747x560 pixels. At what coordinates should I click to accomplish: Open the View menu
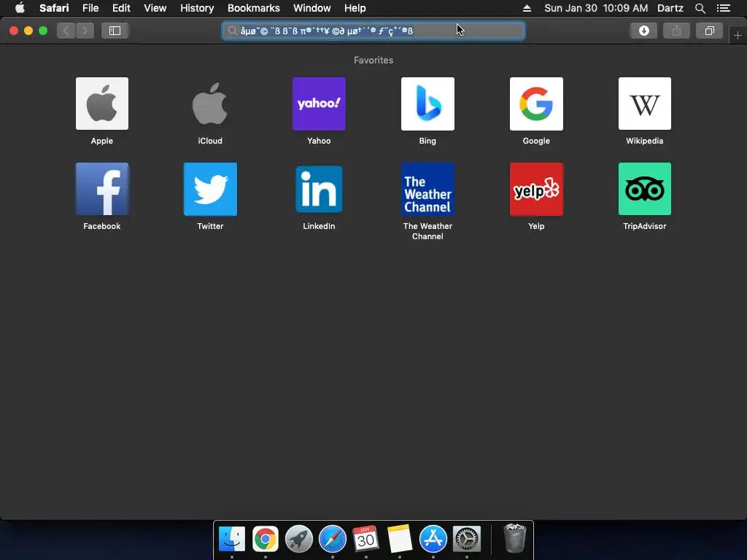155,8
